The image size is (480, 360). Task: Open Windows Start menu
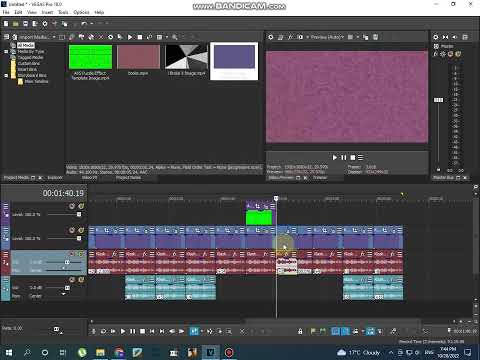pos(9,352)
